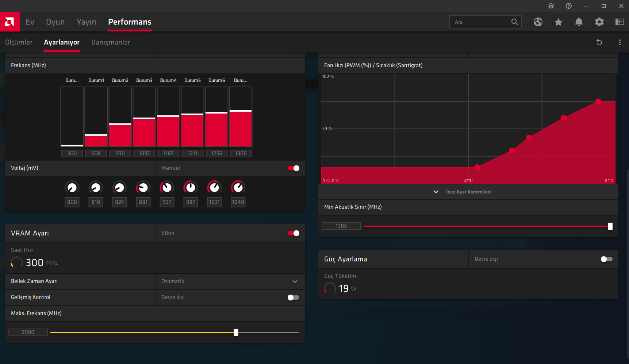
Task: Enable the Gelişmiş Kontrol toggle
Action: (x=294, y=298)
